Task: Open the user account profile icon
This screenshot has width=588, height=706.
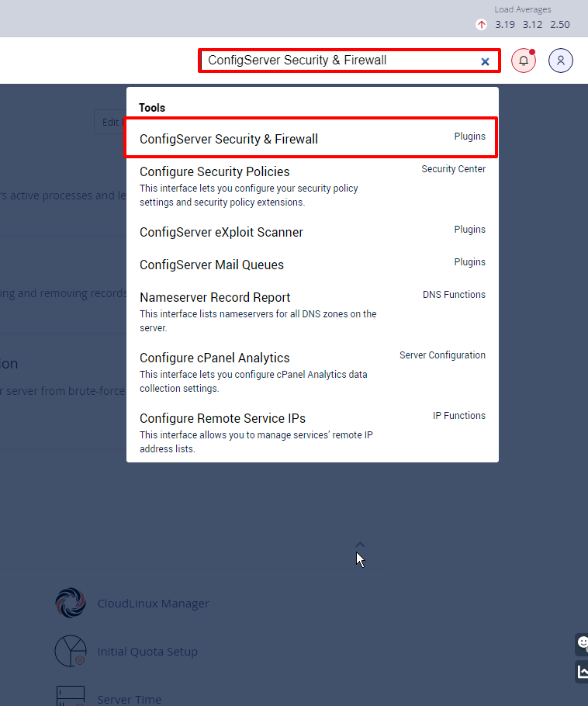Action: coord(561,61)
